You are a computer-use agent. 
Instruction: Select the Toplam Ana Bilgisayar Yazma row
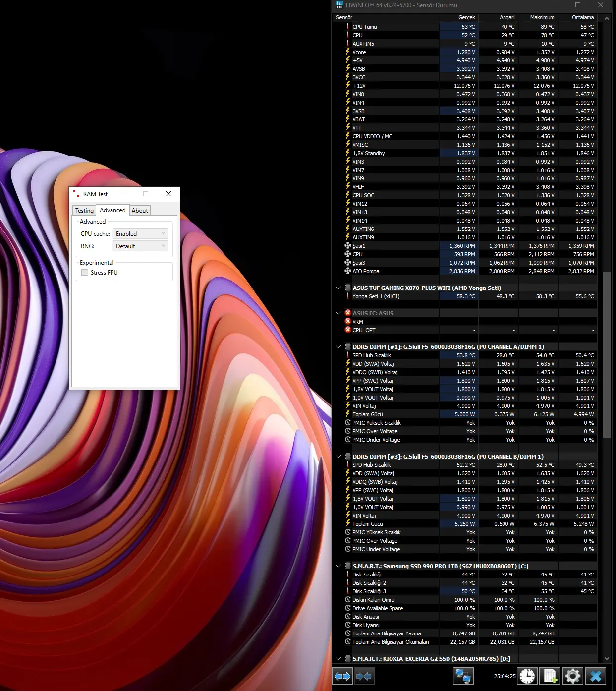click(x=464, y=633)
